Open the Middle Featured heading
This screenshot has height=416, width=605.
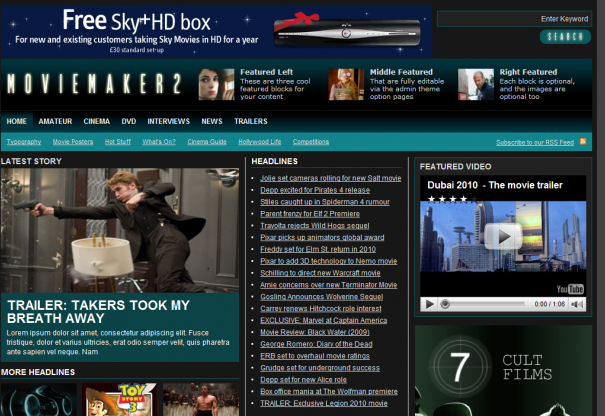tap(401, 72)
